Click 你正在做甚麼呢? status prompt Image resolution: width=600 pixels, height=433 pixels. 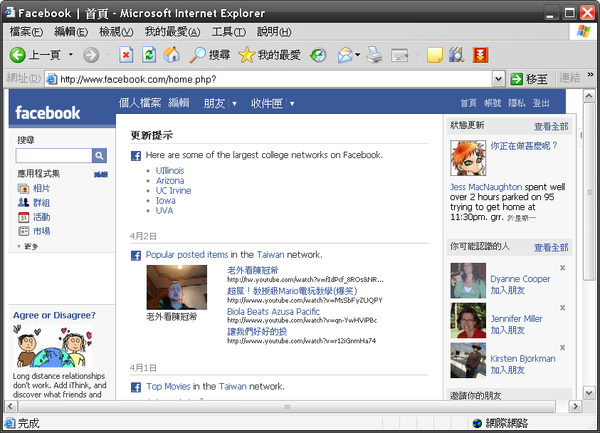coord(524,146)
